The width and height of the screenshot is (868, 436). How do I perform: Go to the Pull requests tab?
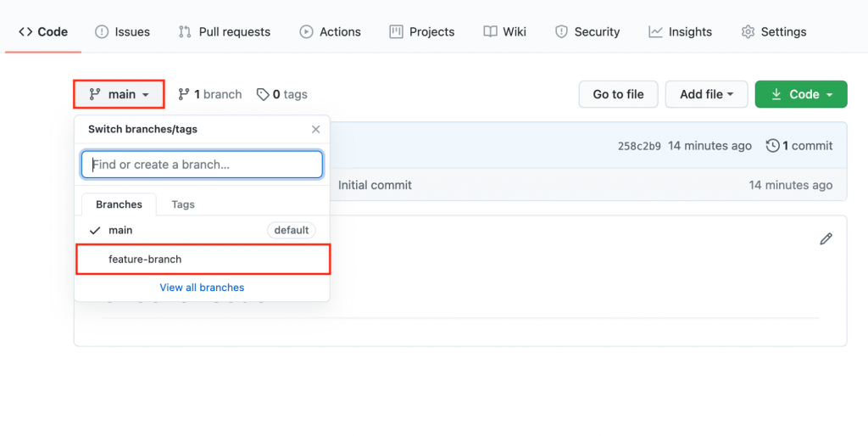coord(225,31)
